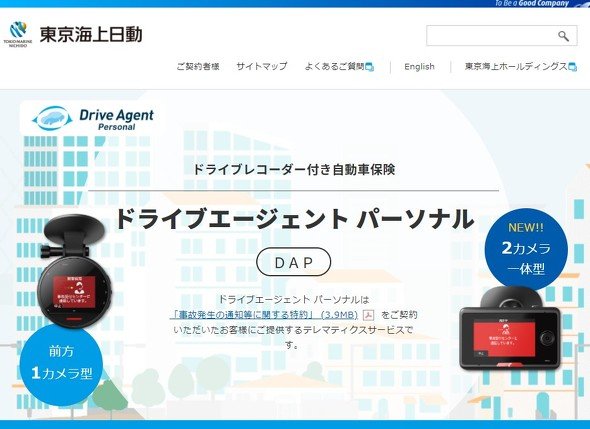Screen dimensions: 590x429
Task: Focus the site search input field
Action: 502,36
